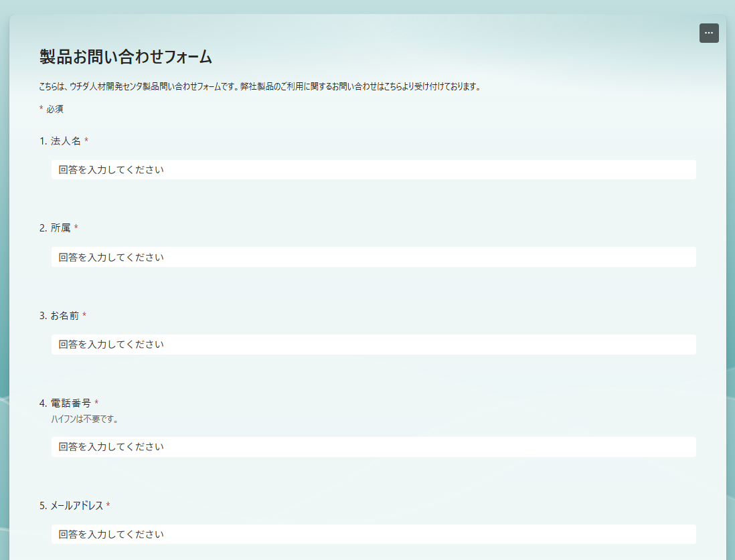Click the required asterisk next to お名前

pos(84,315)
